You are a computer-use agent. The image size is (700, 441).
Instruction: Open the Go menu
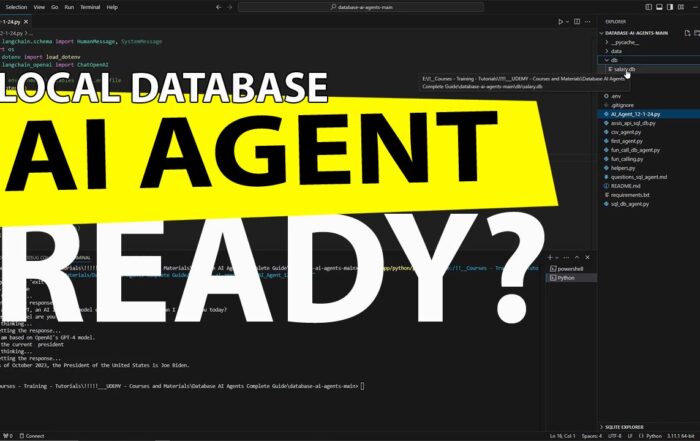click(54, 7)
